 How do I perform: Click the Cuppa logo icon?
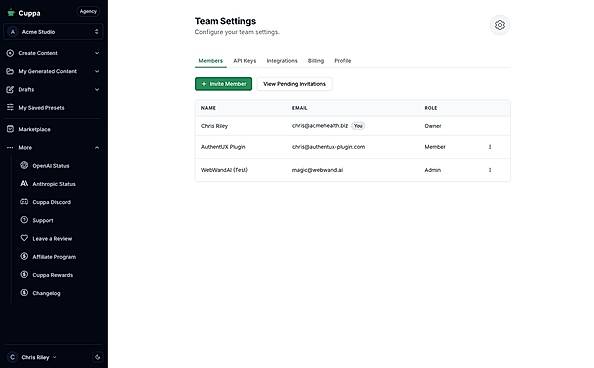[11, 13]
